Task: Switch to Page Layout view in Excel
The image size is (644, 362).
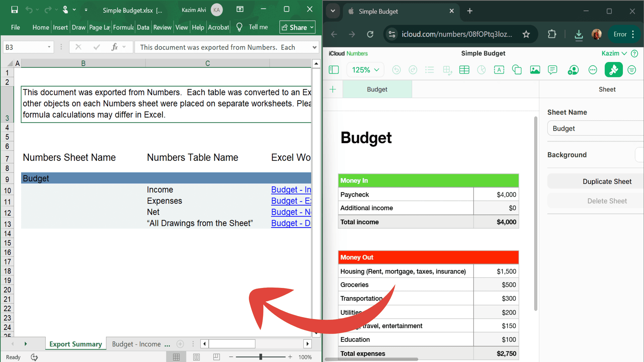Action: point(197,357)
